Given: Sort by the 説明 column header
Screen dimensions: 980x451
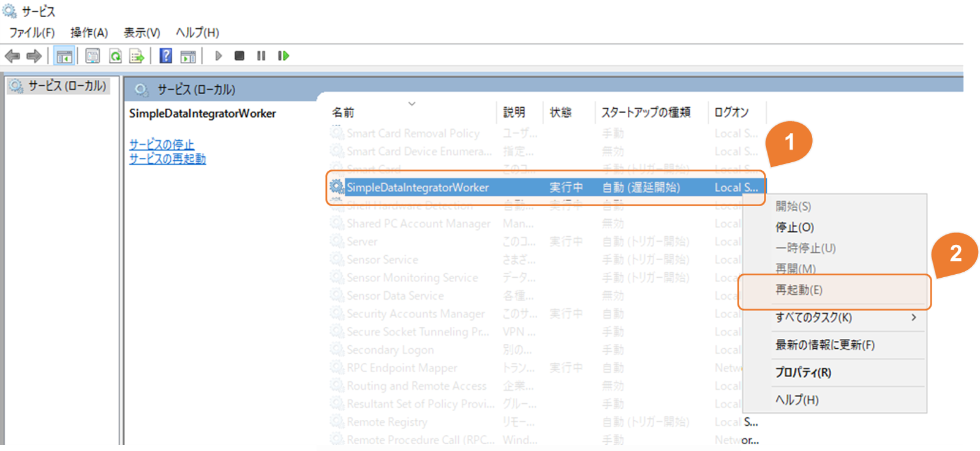Looking at the screenshot, I should [x=514, y=112].
